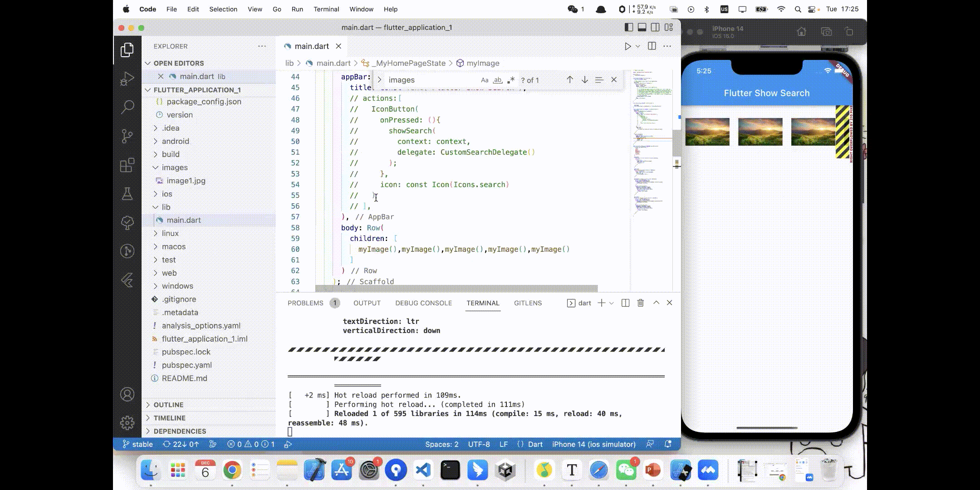The image size is (980, 490).
Task: Open the Source Control view icon
Action: 127,136
